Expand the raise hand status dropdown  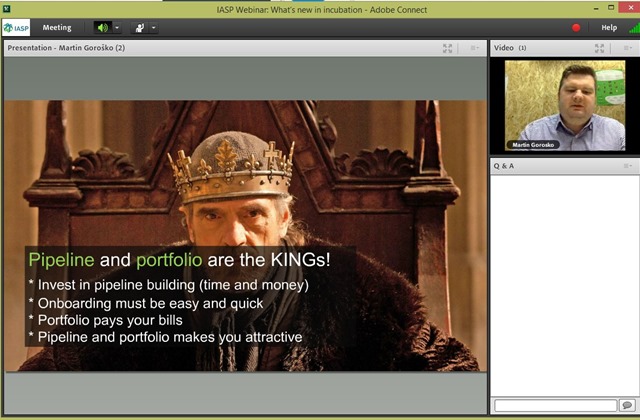pyautogui.click(x=154, y=28)
